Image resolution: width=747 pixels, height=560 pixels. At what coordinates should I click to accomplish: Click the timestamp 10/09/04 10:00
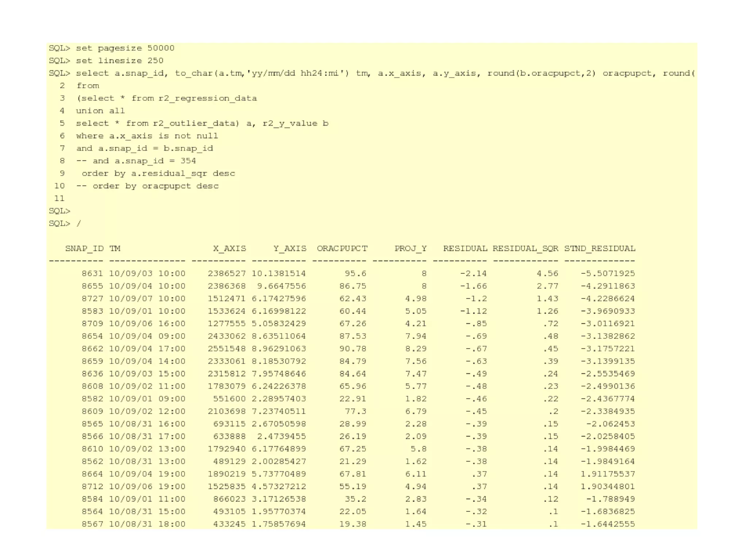[x=147, y=286]
